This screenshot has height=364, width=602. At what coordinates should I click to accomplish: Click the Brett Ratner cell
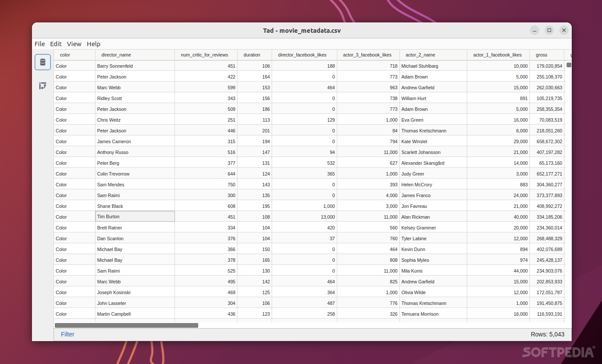coord(135,228)
